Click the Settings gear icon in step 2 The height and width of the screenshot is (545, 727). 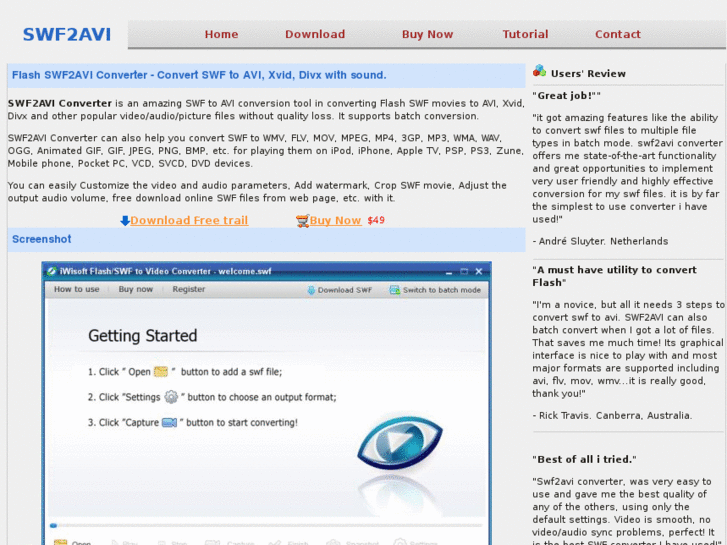tap(171, 397)
